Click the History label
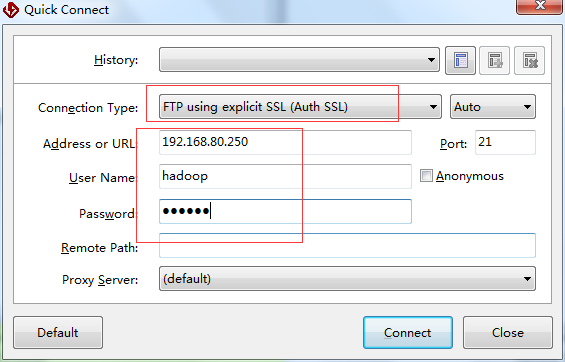 116,59
